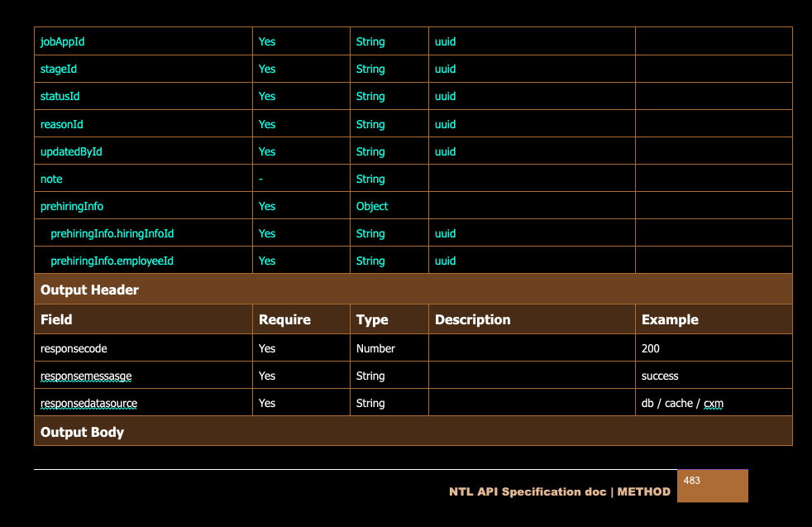This screenshot has height=527, width=812.
Task: Click the 'db / cache / cxm' example cell
Action: coord(682,403)
